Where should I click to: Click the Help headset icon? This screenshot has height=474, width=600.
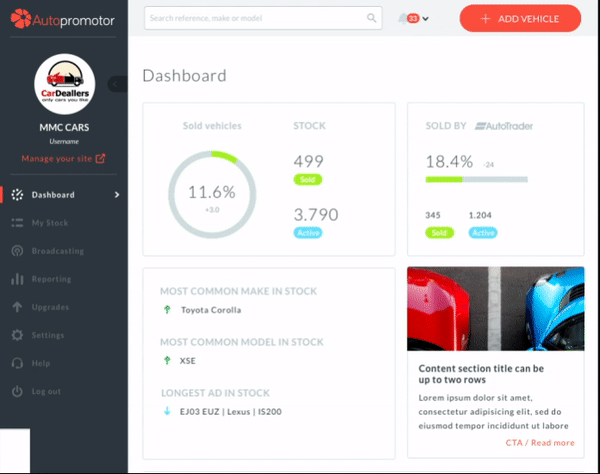coord(17,363)
